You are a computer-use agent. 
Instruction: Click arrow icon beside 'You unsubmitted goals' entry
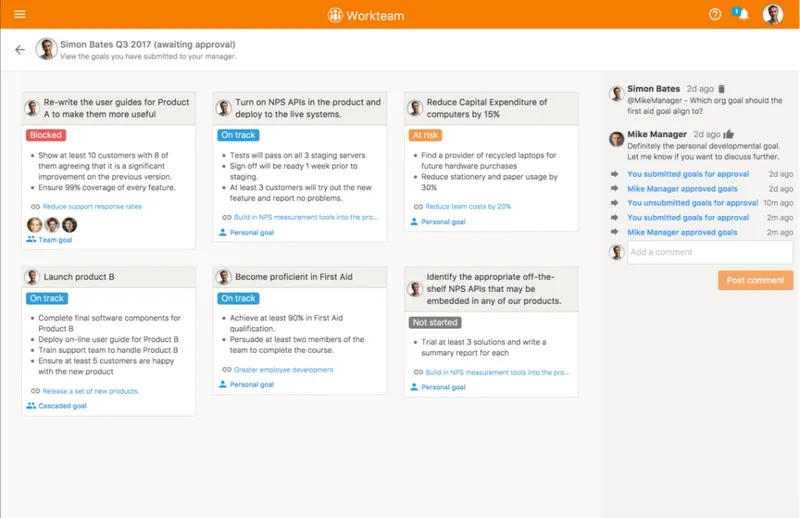[x=614, y=203]
